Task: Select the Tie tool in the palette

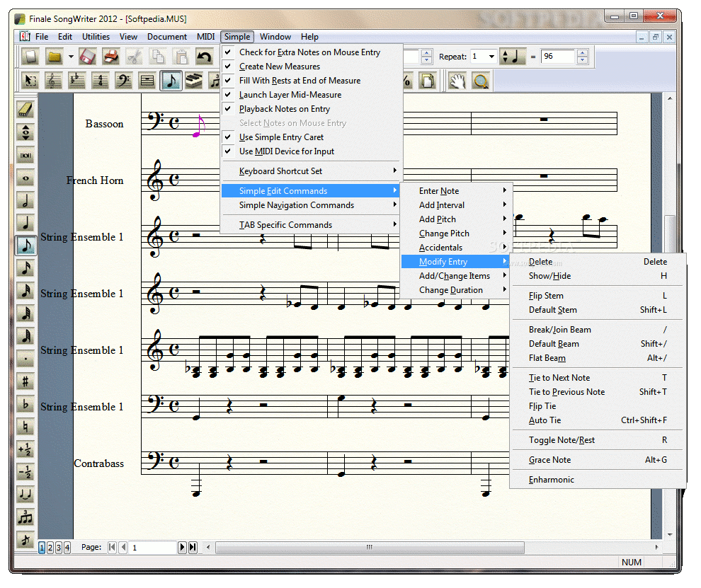Action: (25, 495)
